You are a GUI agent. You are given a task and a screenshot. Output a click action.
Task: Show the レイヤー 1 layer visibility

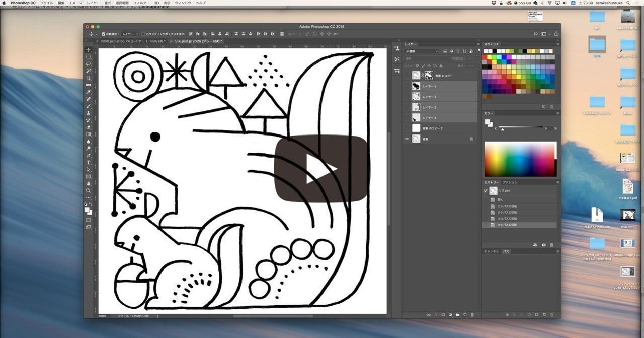tap(407, 86)
